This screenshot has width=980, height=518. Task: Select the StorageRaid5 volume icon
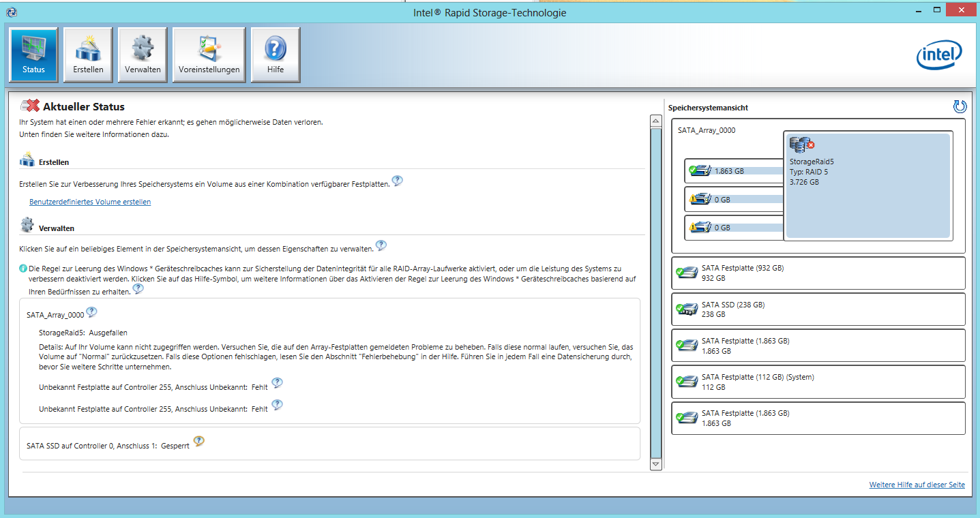click(802, 144)
